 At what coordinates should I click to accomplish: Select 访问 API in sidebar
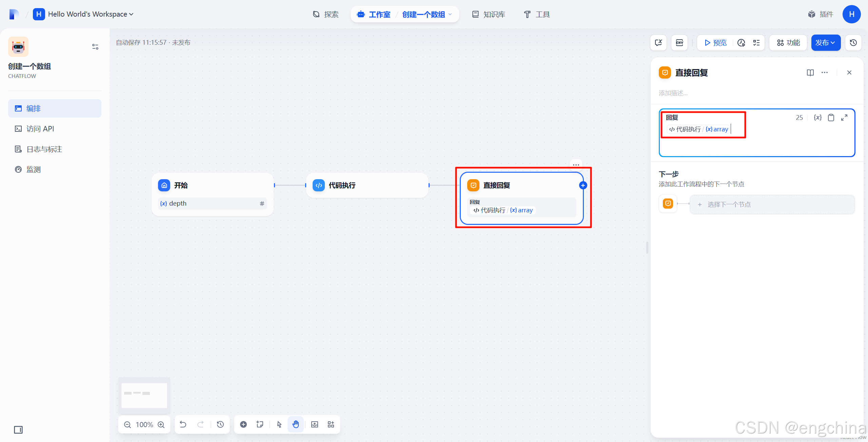pos(40,129)
